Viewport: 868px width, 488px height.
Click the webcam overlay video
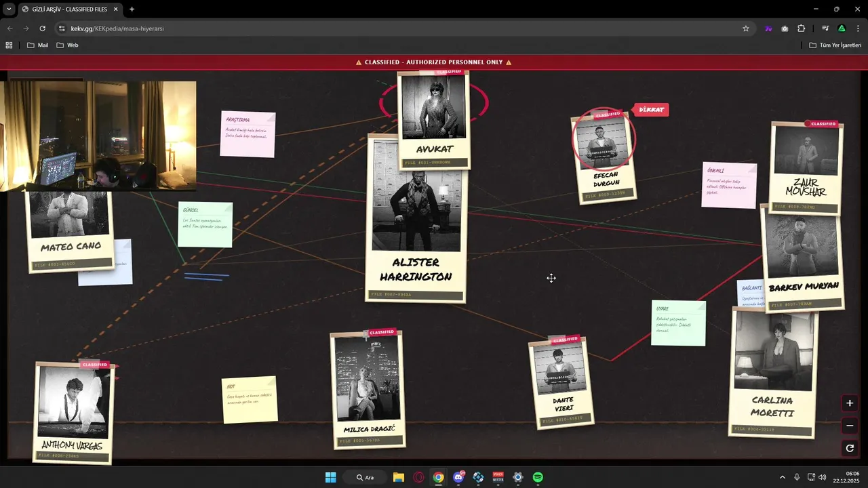[98, 136]
